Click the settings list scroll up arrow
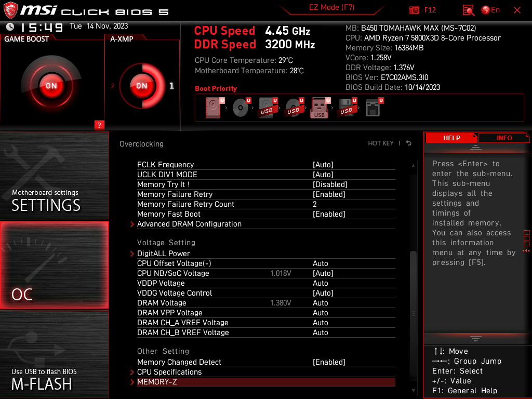 click(413, 166)
